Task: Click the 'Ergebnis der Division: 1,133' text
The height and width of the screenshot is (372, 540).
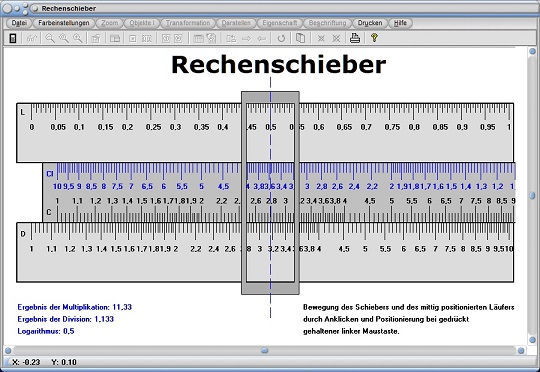Action: pos(65,319)
